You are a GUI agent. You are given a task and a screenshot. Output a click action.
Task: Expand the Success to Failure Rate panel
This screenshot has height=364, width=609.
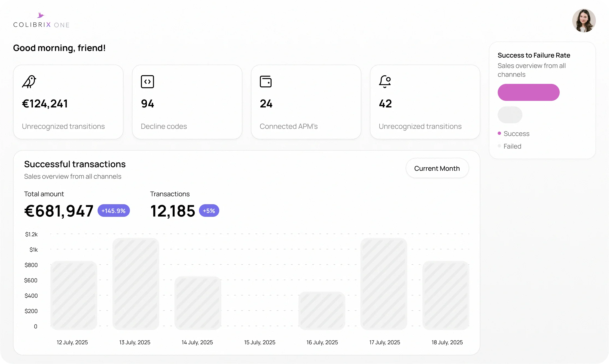[534, 55]
